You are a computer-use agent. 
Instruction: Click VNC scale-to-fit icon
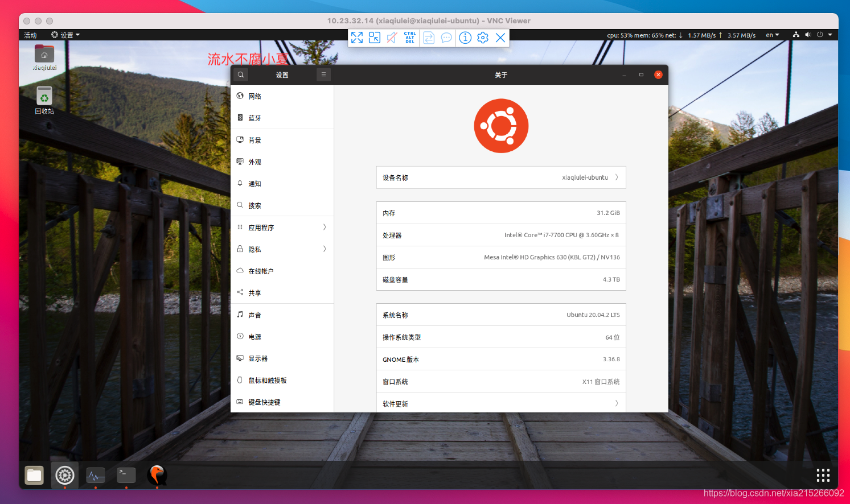(x=374, y=38)
